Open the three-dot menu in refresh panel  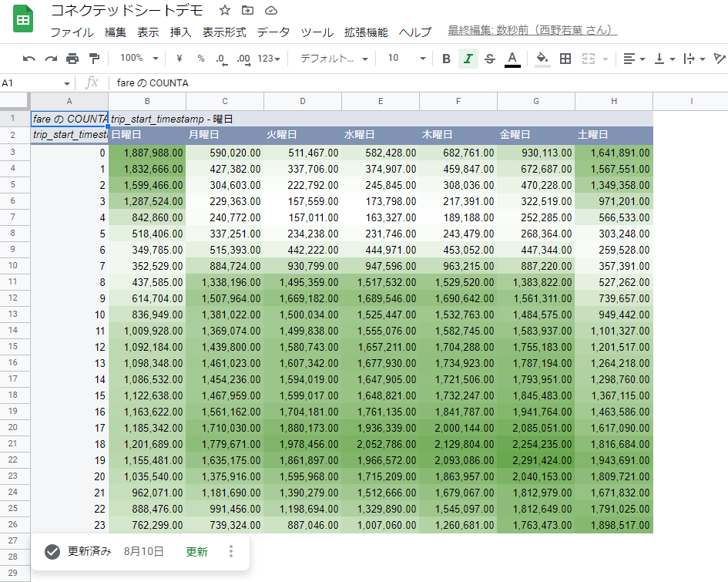click(231, 551)
